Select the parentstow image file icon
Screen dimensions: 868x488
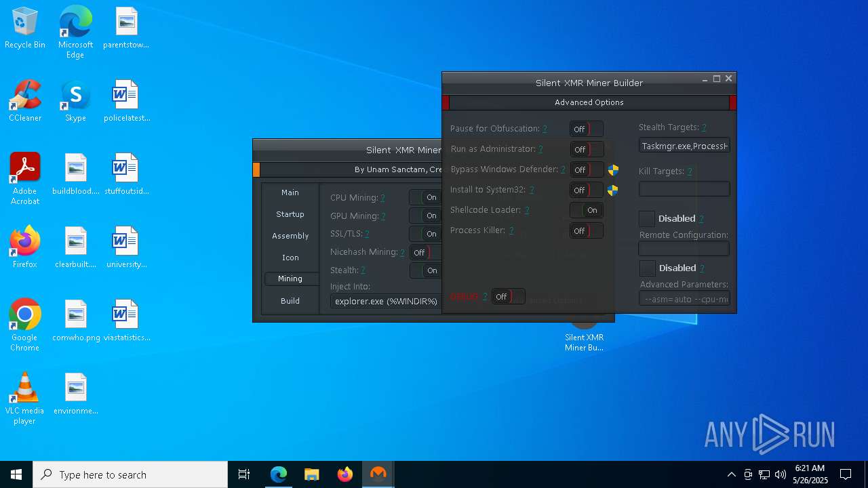126,28
